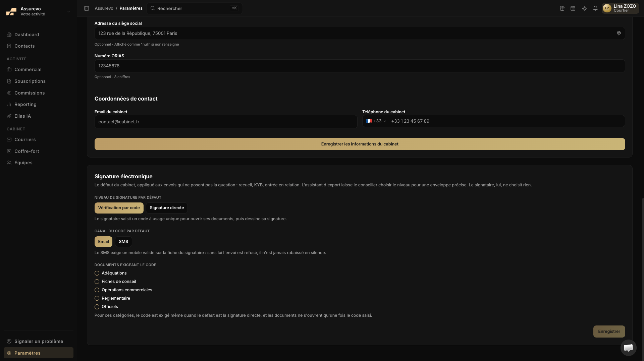Open Commercial section
Viewport: 644px width, 361px height.
tap(39, 70)
